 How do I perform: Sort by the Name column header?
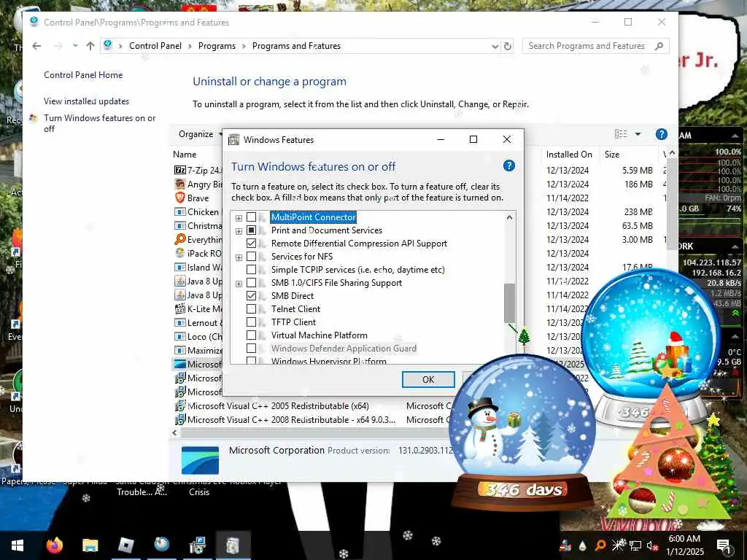(x=185, y=155)
